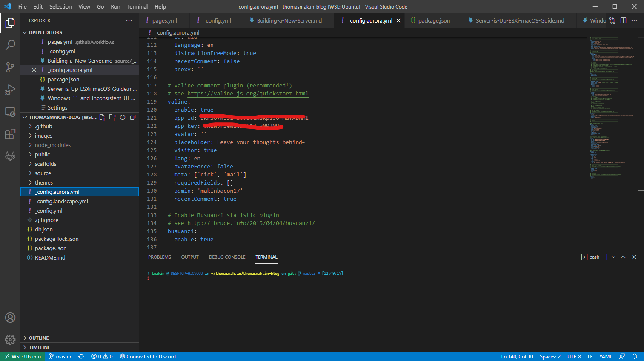The height and width of the screenshot is (361, 644).
Task: Open the Explorer view in activity bar
Action: click(10, 23)
